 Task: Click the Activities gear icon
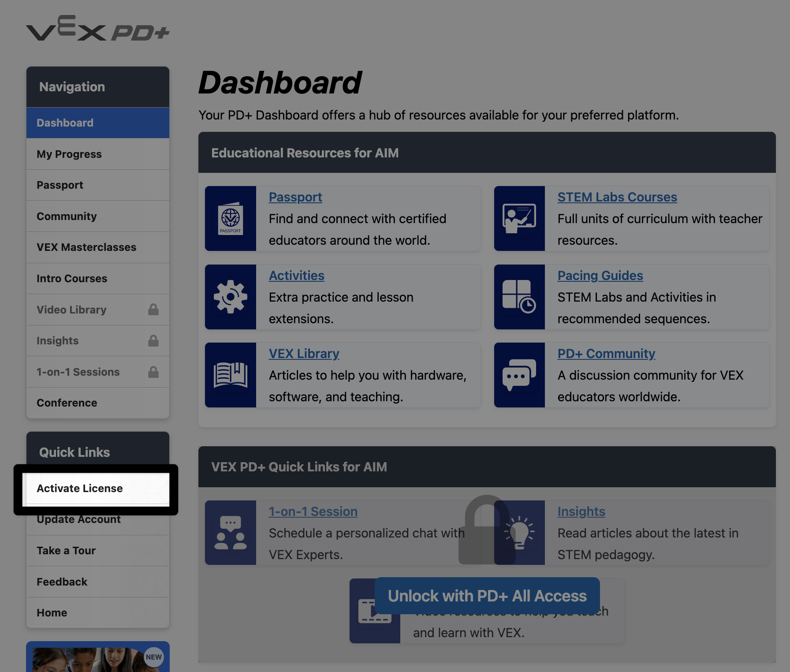231,297
